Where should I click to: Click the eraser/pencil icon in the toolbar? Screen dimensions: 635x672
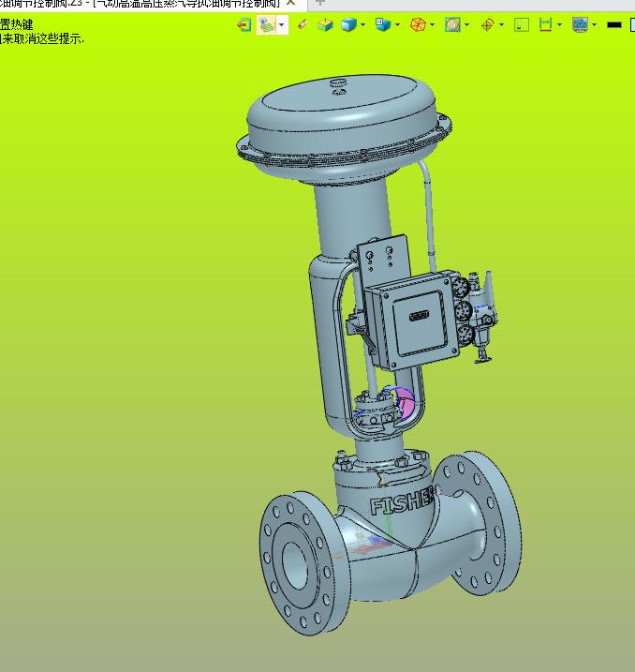[x=303, y=24]
